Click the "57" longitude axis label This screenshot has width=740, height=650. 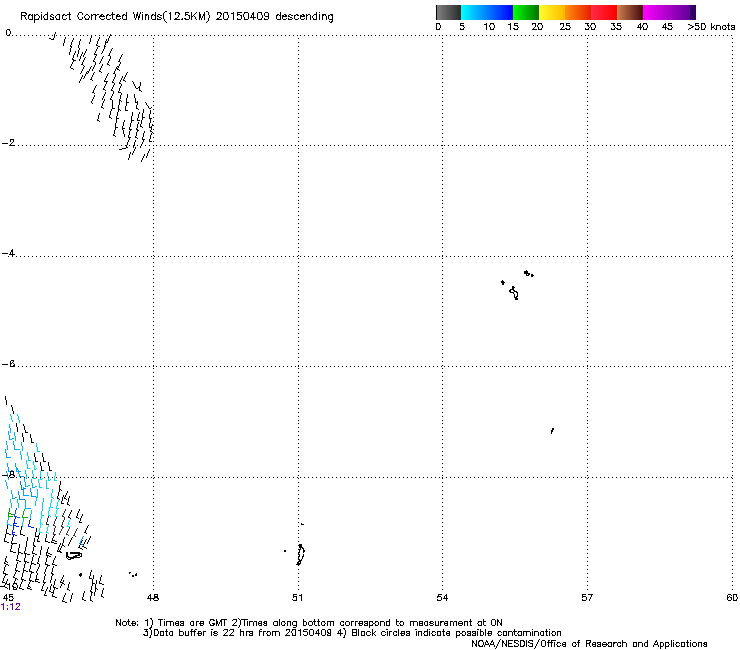[x=587, y=598]
